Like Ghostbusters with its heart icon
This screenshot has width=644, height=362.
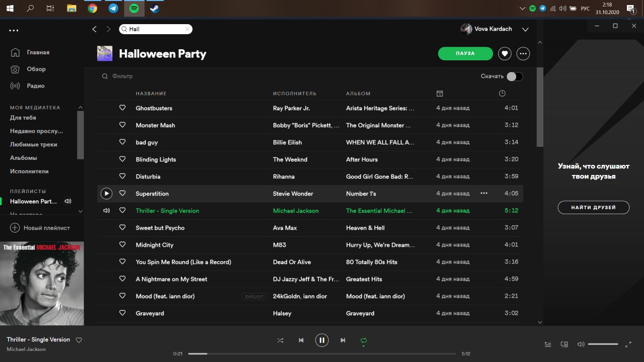click(122, 108)
